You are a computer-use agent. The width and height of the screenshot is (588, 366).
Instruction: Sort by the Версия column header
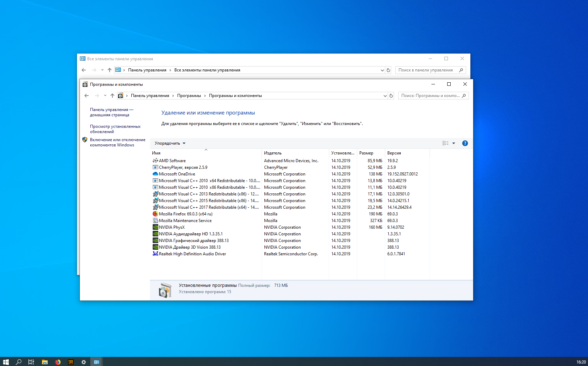point(407,153)
